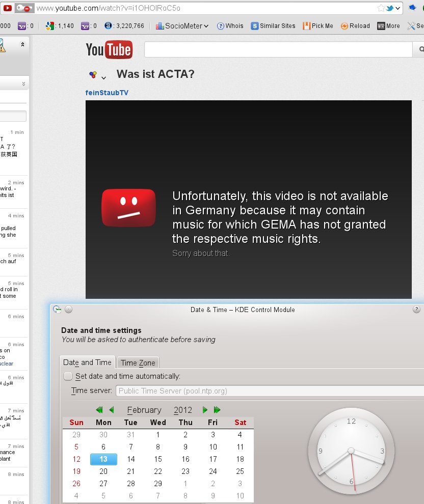
Task: Click the 2012 year selector
Action: click(x=183, y=410)
